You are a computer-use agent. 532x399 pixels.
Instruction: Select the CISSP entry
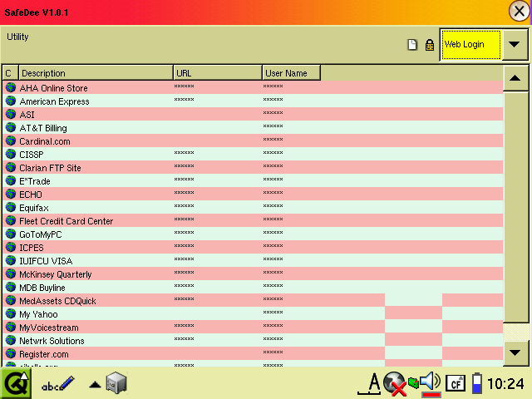(253, 154)
